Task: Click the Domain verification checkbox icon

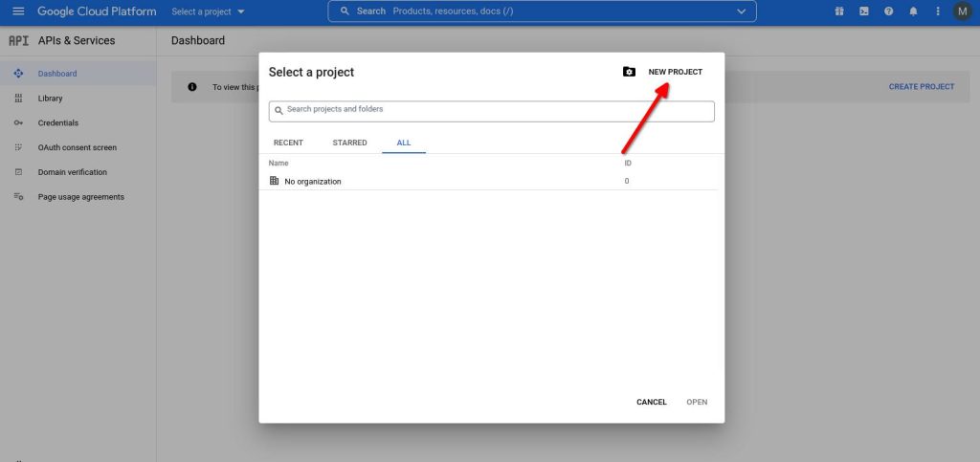Action: pyautogui.click(x=18, y=171)
